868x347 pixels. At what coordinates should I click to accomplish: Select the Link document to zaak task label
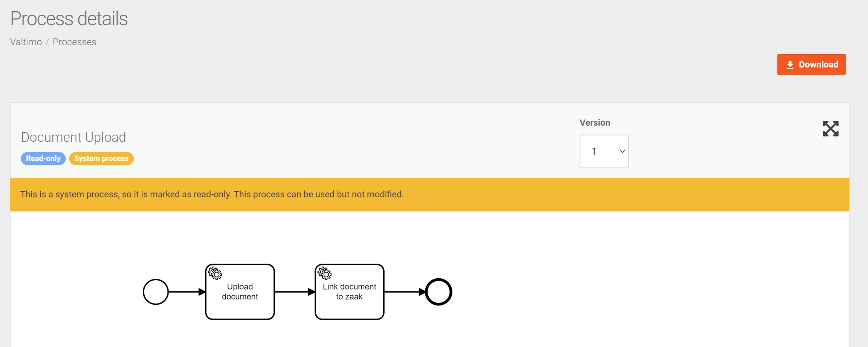(x=349, y=292)
